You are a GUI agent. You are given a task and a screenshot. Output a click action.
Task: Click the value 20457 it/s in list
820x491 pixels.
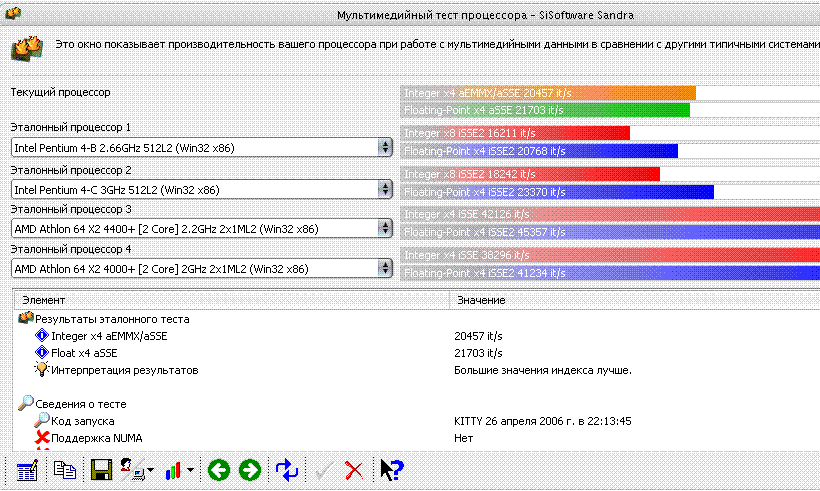point(478,336)
